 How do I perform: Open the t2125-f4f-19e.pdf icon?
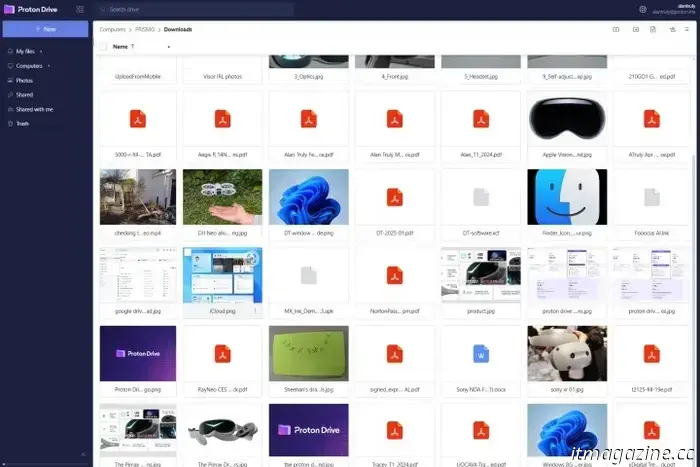(651, 354)
